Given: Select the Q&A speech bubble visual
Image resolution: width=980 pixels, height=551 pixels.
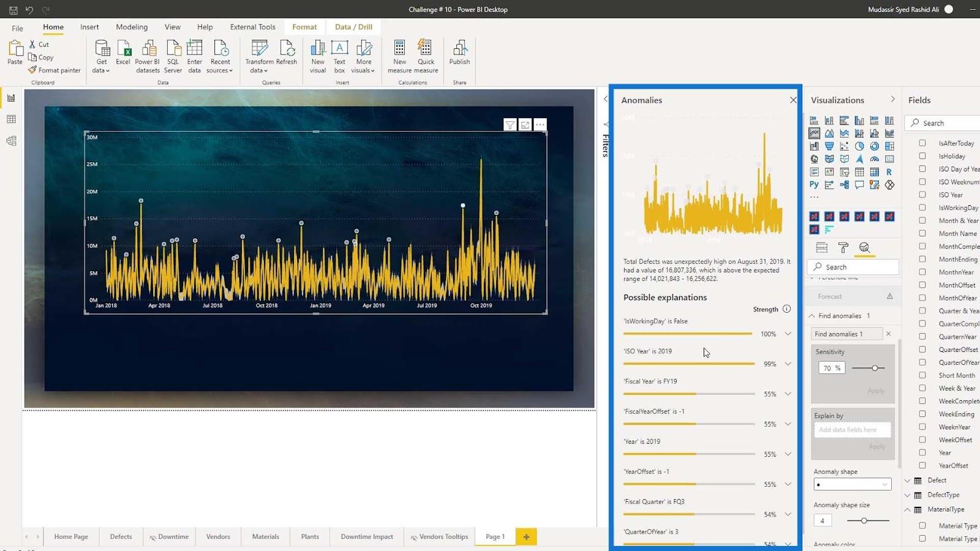Looking at the screenshot, I should point(859,185).
